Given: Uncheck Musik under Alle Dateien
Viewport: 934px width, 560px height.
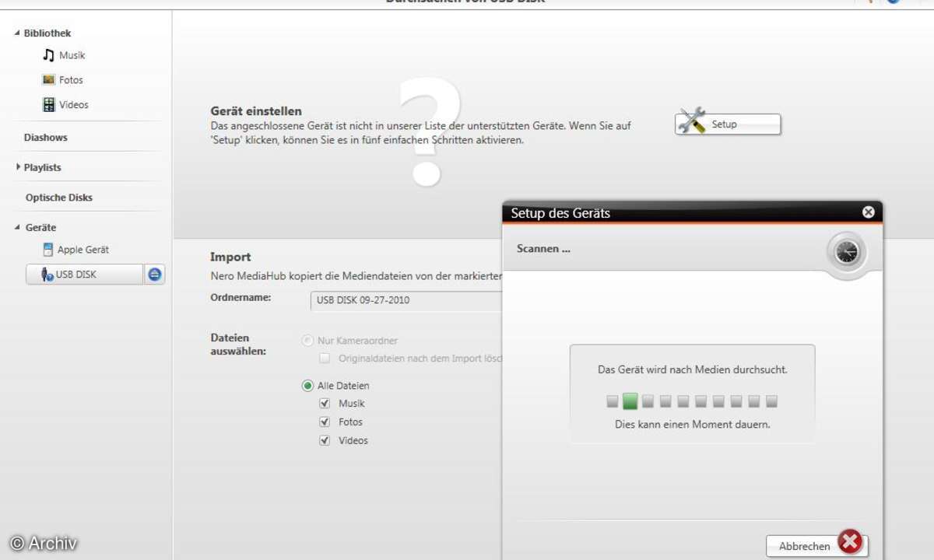Looking at the screenshot, I should (325, 404).
